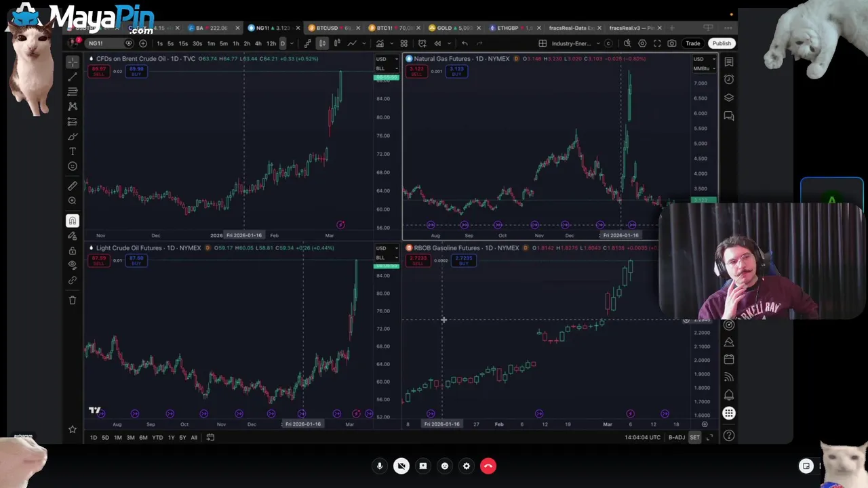Toggle the B-ADJ setting
Image resolution: width=868 pixels, height=488 pixels.
677,437
